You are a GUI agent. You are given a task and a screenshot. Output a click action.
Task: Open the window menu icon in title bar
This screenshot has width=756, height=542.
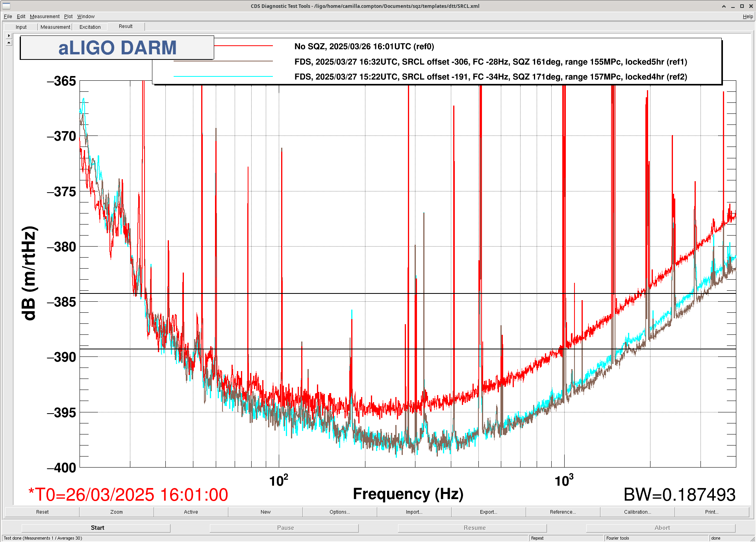click(x=6, y=6)
